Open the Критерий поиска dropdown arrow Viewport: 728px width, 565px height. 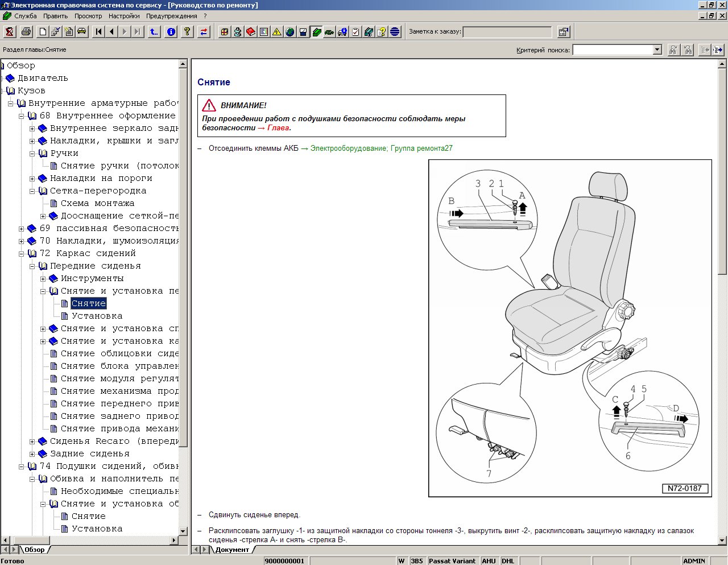click(657, 50)
